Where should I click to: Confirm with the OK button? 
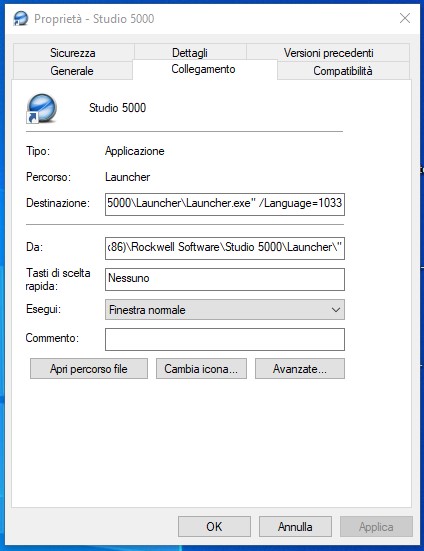tap(214, 526)
